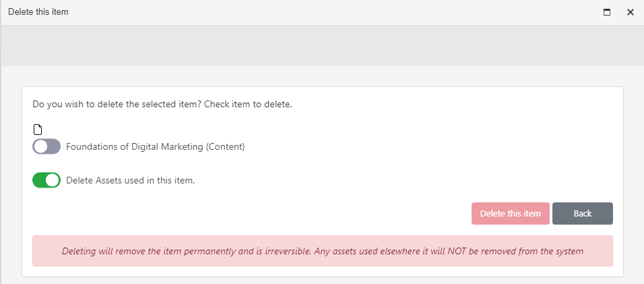Click the Delete Assets used in this item label
This screenshot has width=644, height=284.
[x=131, y=180]
